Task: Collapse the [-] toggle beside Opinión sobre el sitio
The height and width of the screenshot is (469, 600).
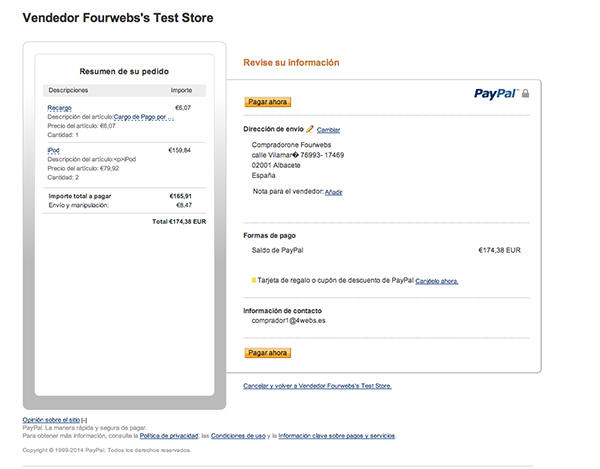Action: point(84,420)
